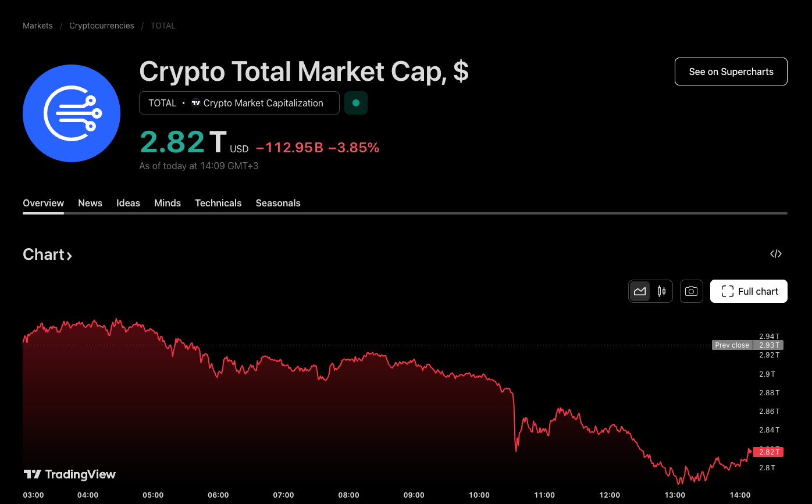
Task: Click See on Supercharts button
Action: click(731, 72)
